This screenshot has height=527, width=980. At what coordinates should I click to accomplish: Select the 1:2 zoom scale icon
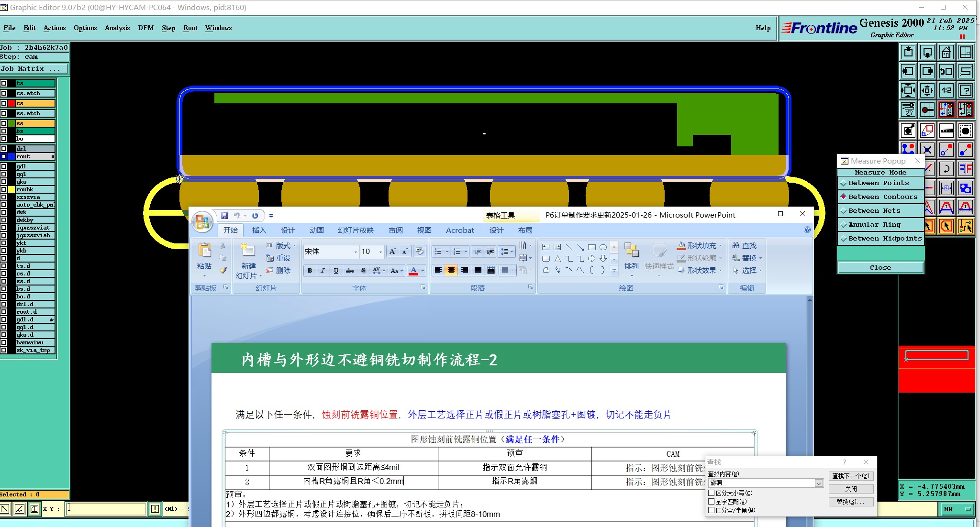click(946, 90)
